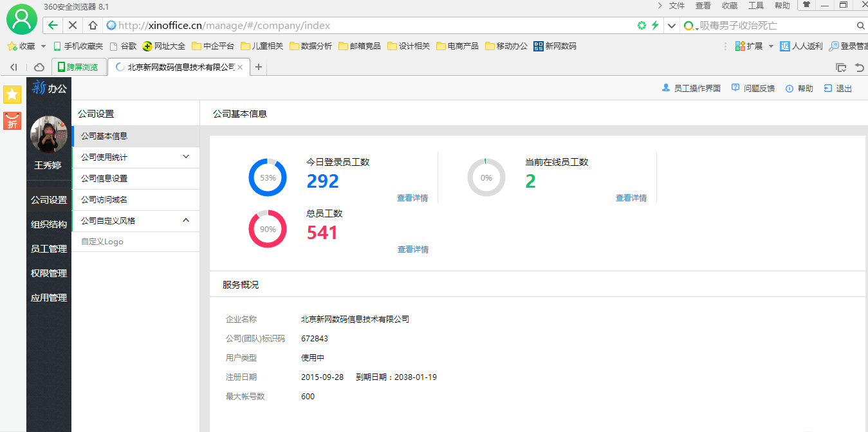Open the 新网数码 bookmark

(x=555, y=46)
